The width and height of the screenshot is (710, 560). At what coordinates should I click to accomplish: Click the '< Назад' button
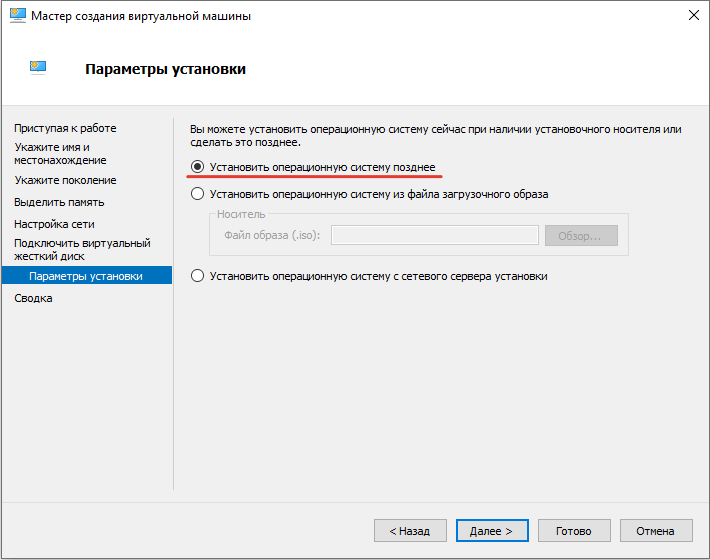[x=410, y=531]
